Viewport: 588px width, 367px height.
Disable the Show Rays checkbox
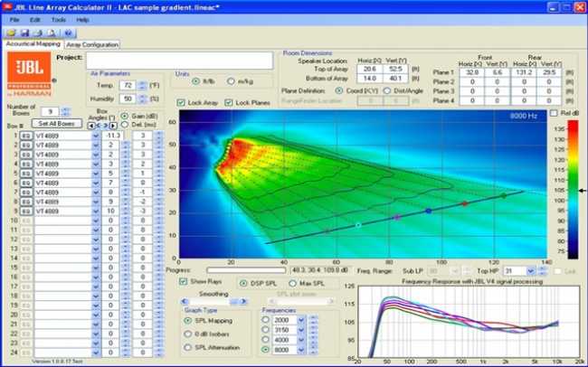[185, 283]
